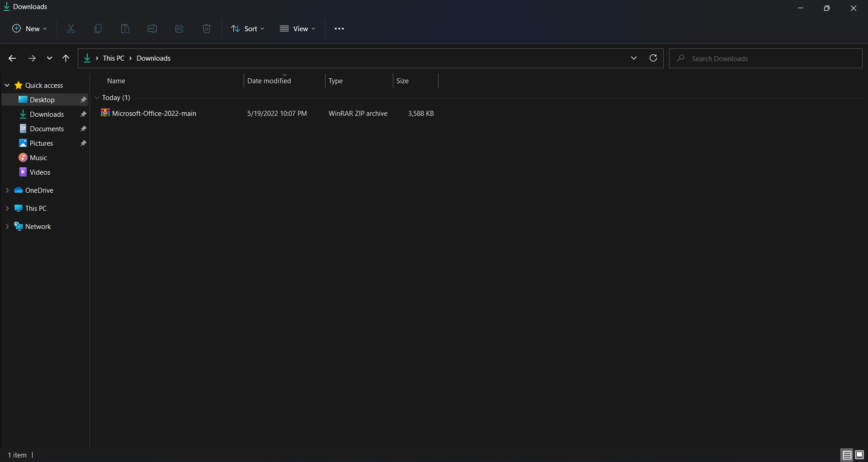Screen dimensions: 868x462
Task: Click the Paste clipboard icon
Action: (125, 29)
